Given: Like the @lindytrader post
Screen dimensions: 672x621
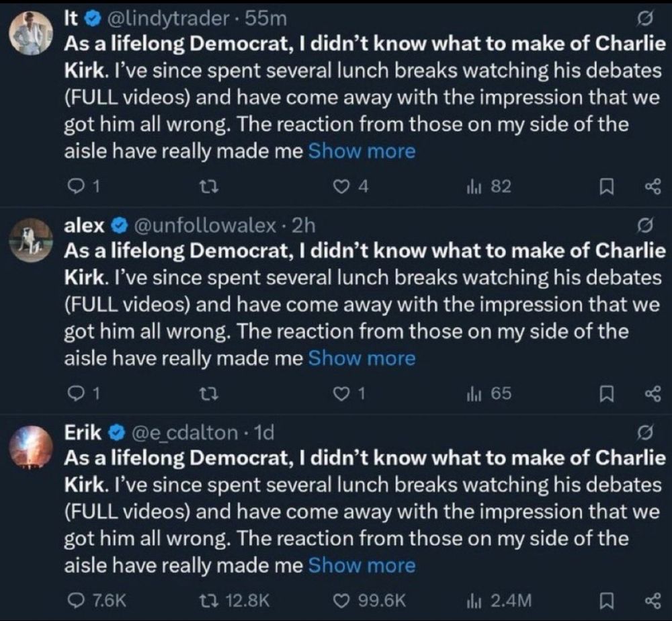Looking at the screenshot, I should (342, 188).
